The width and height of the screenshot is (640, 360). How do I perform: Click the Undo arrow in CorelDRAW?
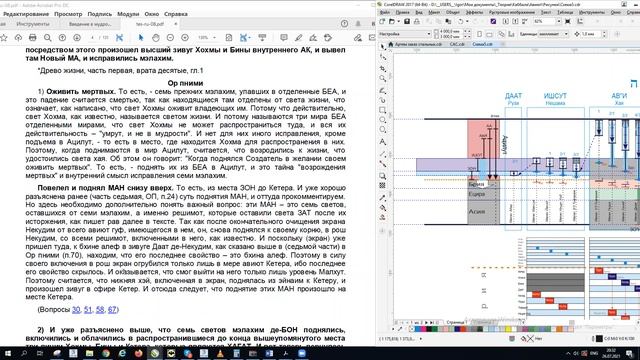coord(461,21)
